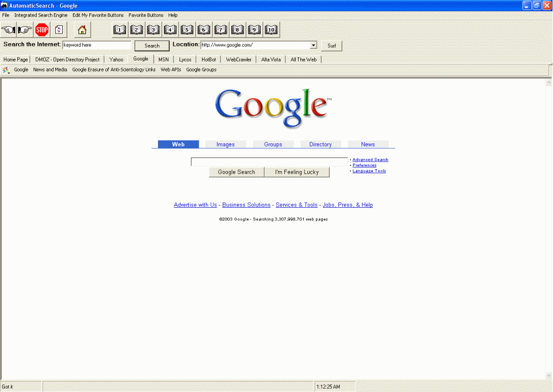Select the Web tab on Google page

[178, 144]
